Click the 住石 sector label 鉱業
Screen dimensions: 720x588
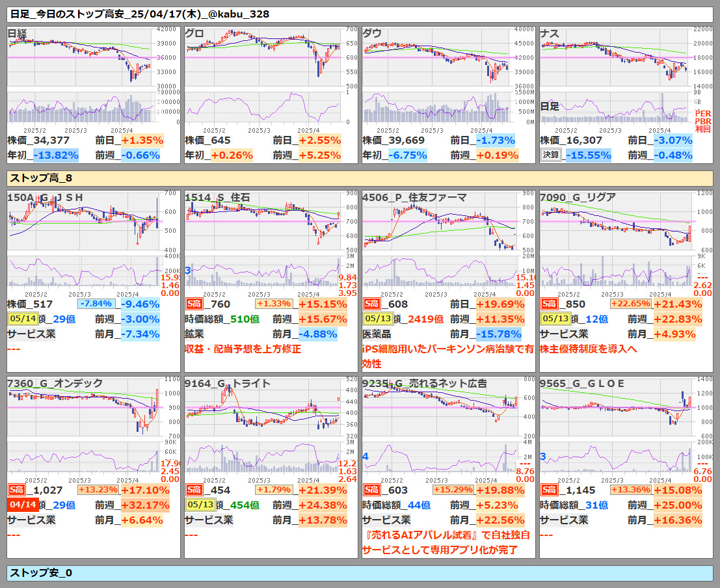tap(194, 334)
